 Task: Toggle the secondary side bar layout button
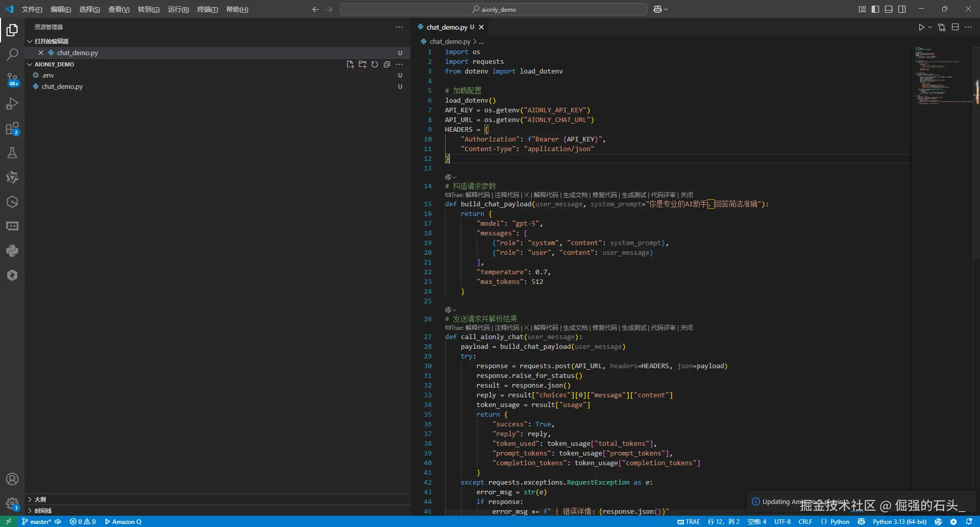pos(902,9)
